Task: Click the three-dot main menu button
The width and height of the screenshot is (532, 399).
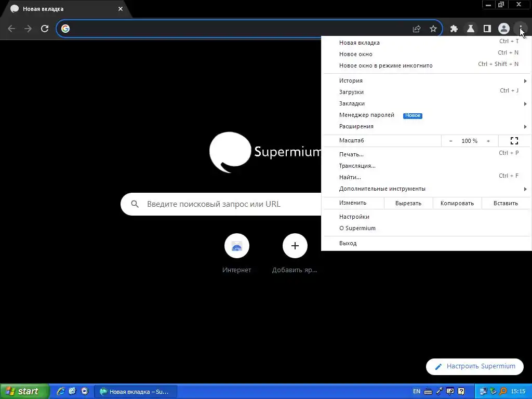Action: 521,29
